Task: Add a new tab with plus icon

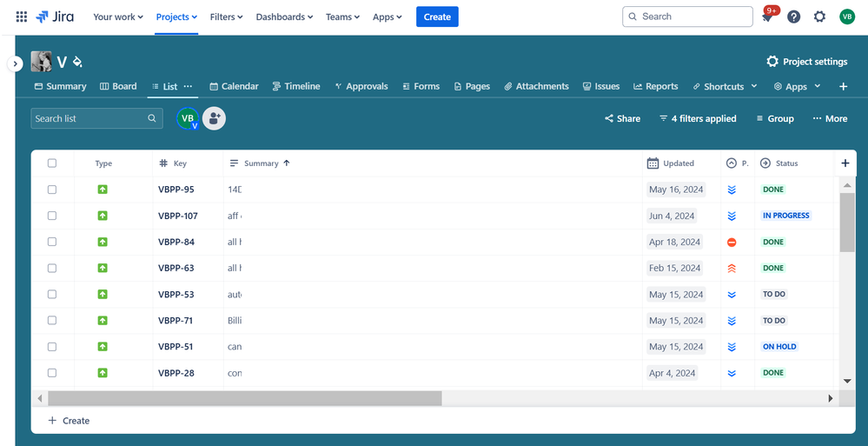Action: [843, 86]
